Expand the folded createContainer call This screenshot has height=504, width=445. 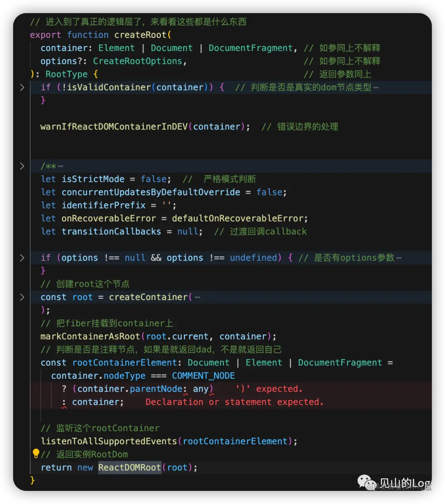pos(22,297)
